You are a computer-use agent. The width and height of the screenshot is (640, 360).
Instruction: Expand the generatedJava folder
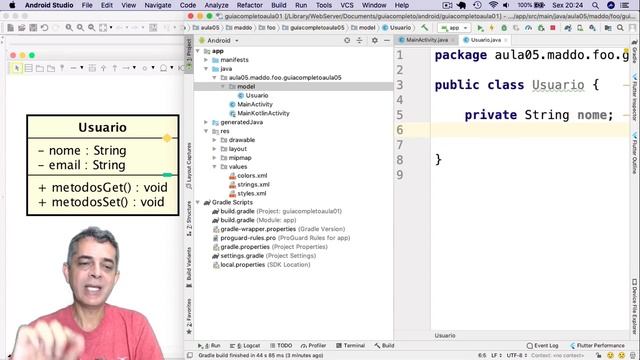[206, 122]
